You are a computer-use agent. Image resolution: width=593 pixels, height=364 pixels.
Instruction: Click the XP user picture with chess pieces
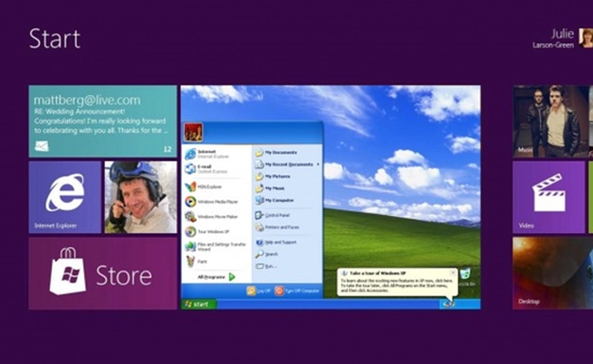click(x=193, y=132)
